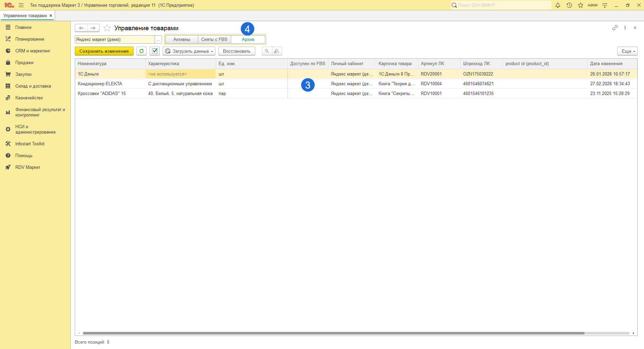Click the horizontal scrollbar of the table
This screenshot has width=644, height=349.
(x=333, y=333)
